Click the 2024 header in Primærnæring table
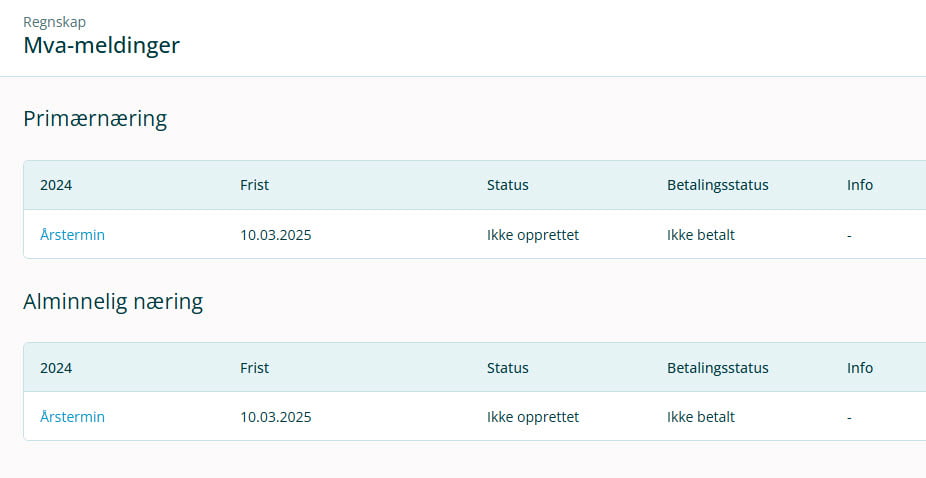Viewport: 926px width, 478px height. [56, 185]
